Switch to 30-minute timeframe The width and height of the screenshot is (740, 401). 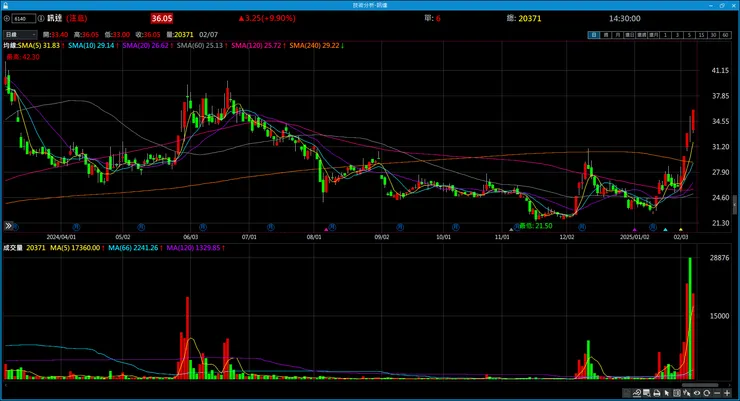coord(714,35)
